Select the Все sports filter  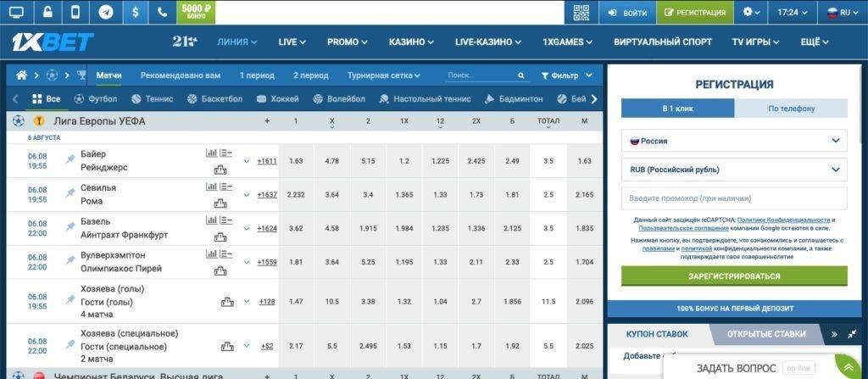(x=47, y=99)
